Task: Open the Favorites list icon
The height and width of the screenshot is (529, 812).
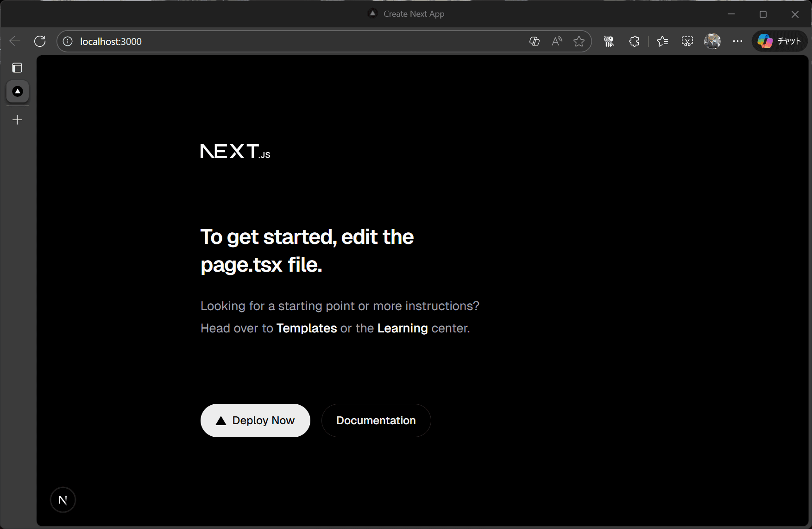Action: (662, 41)
